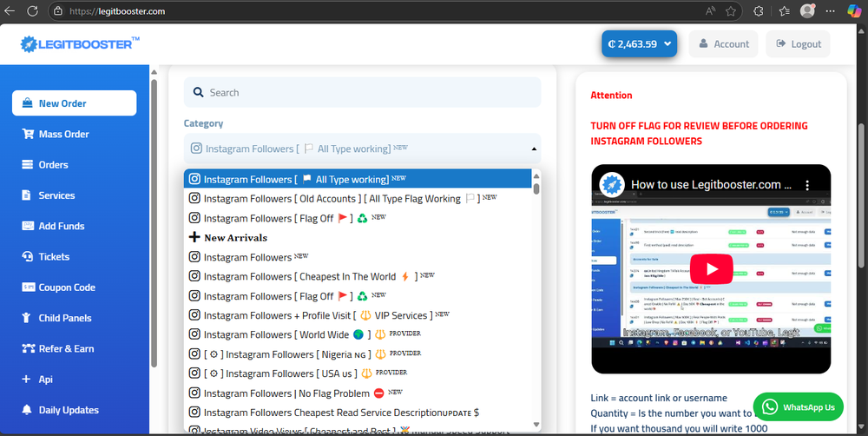This screenshot has height=436, width=868.
Task: Click the Mass Order cart icon
Action: tap(28, 134)
